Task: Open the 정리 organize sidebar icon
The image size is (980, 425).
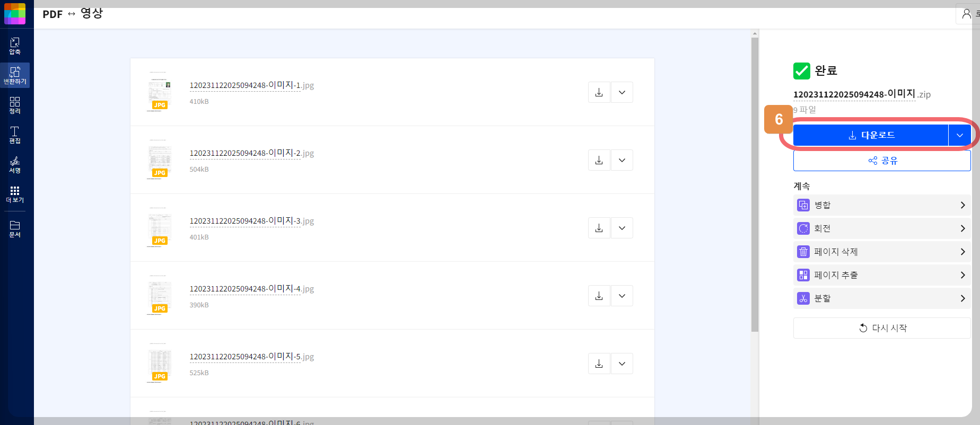Action: tap(15, 105)
